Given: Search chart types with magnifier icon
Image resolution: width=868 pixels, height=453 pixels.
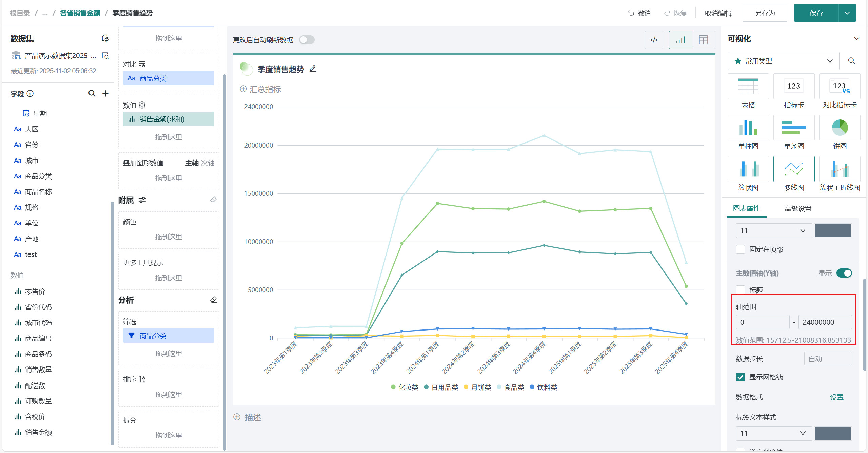Looking at the screenshot, I should (851, 61).
